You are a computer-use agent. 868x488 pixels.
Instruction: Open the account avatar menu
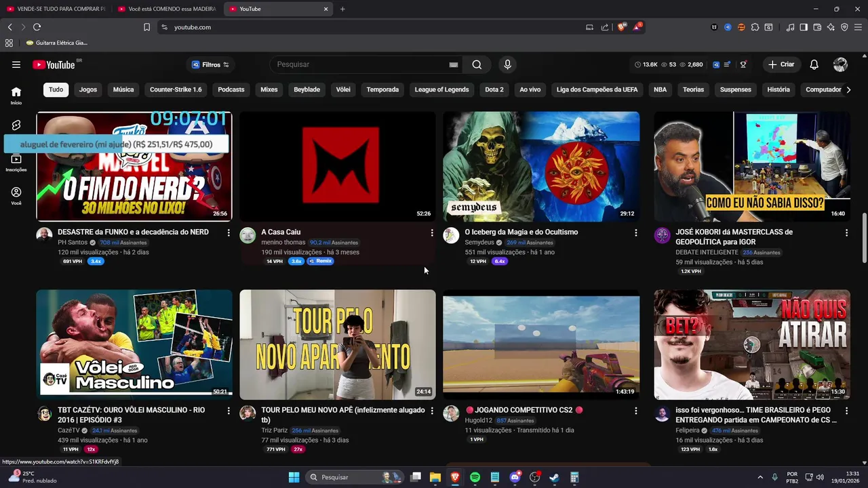840,64
